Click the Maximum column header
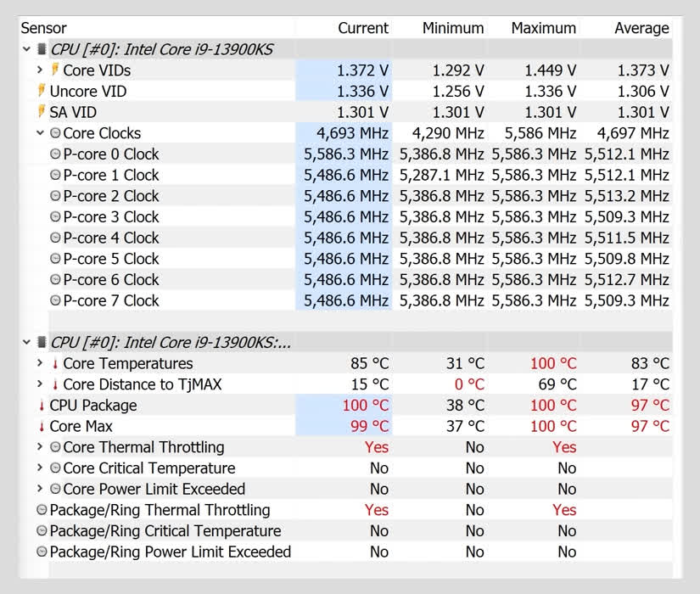This screenshot has width=700, height=594. point(543,28)
